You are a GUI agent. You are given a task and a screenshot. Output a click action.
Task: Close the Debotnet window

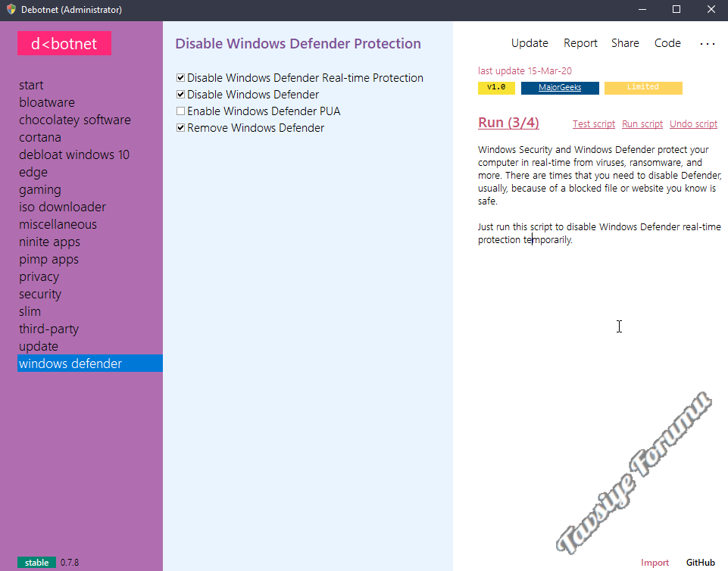coord(711,9)
